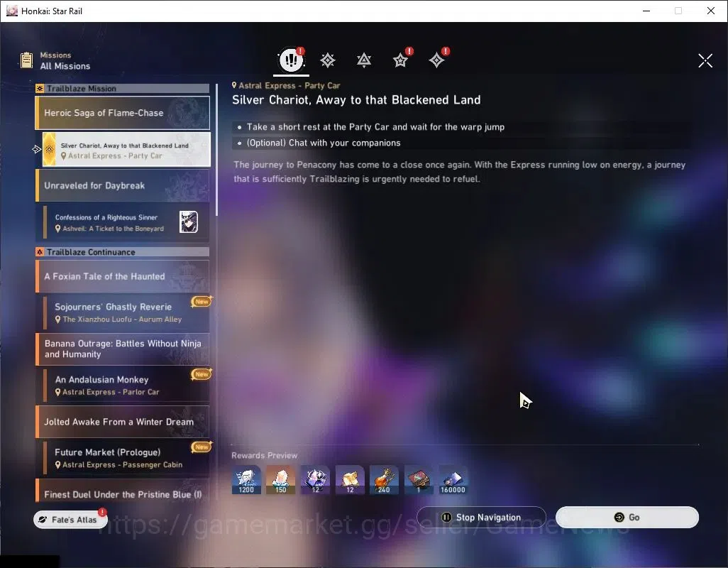The image size is (728, 568).
Task: Click the arrow icon inside the Go button
Action: (619, 517)
